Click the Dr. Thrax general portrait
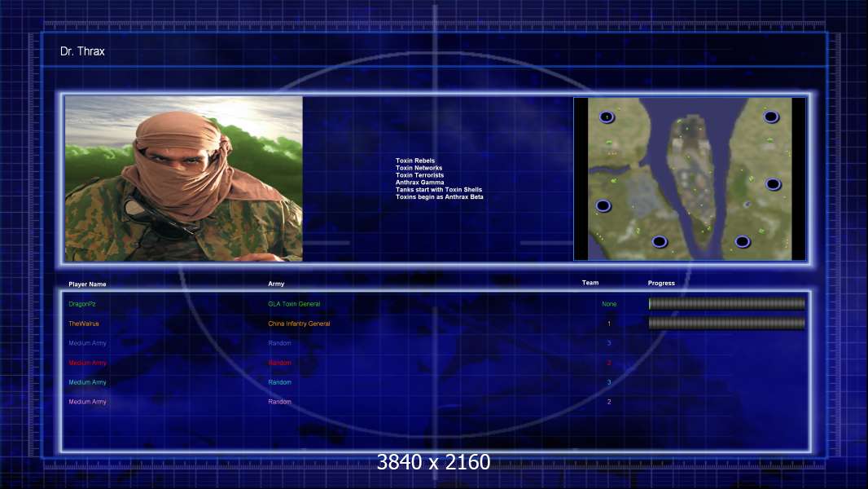 coord(184,178)
